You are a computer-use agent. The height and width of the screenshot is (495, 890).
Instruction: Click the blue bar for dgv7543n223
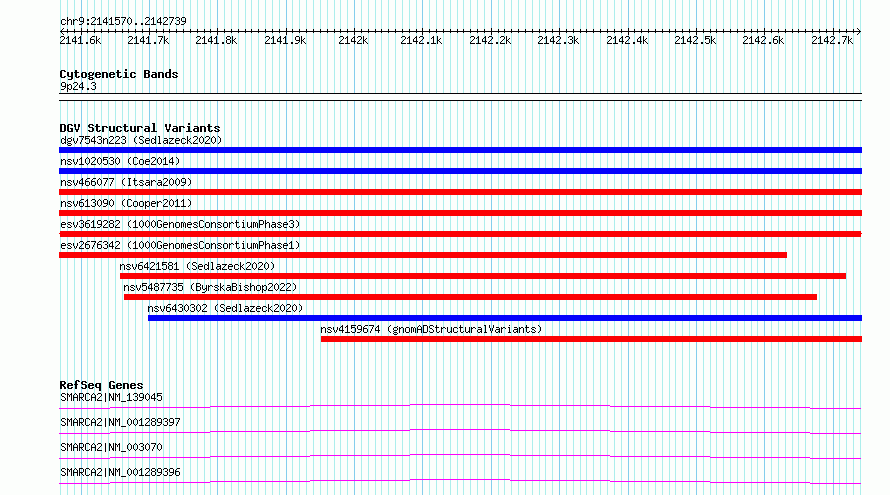coord(460,150)
